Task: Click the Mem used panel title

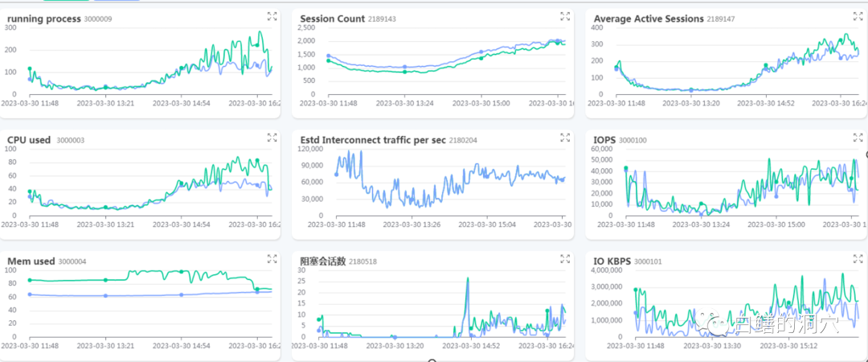Action: [x=31, y=261]
